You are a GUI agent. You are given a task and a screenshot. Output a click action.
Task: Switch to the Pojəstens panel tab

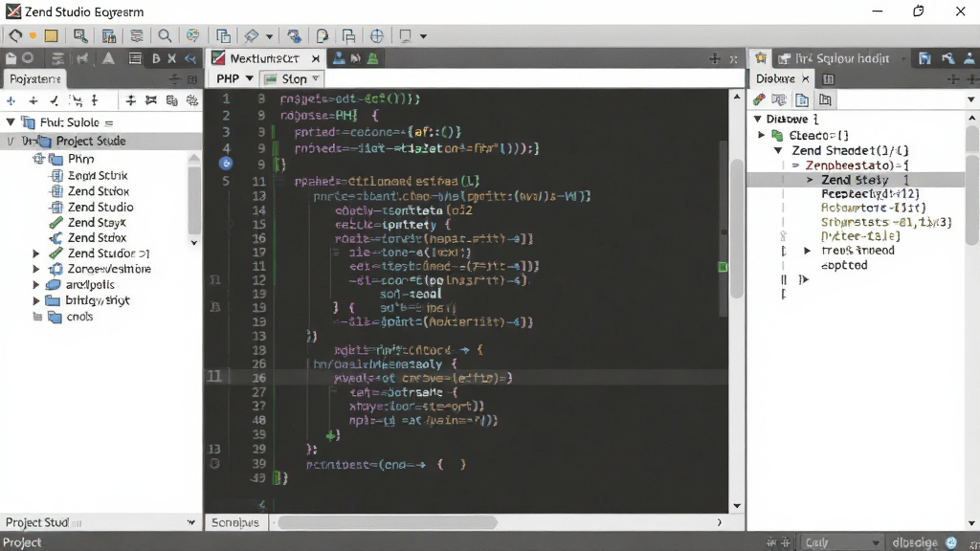pyautogui.click(x=35, y=78)
